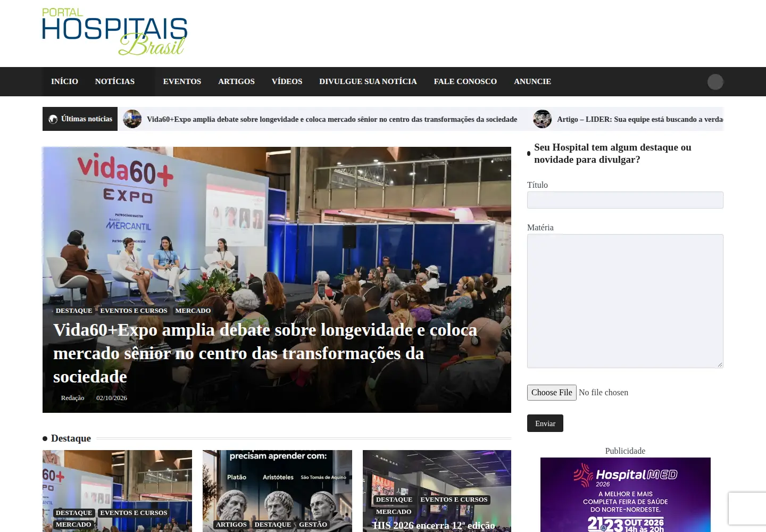Click the reCAPTCHA badge
This screenshot has height=532, width=766.
(x=747, y=509)
